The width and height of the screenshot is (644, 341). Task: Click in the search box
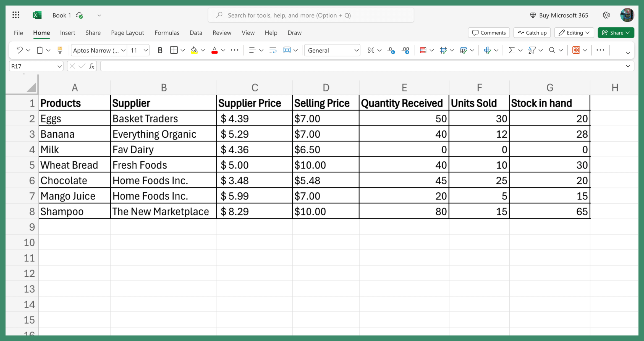pyautogui.click(x=311, y=15)
